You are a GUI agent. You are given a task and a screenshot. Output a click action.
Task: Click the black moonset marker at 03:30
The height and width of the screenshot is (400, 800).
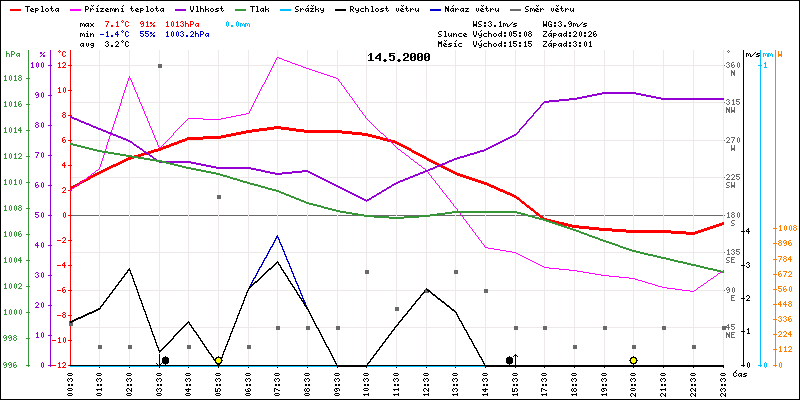point(165,360)
